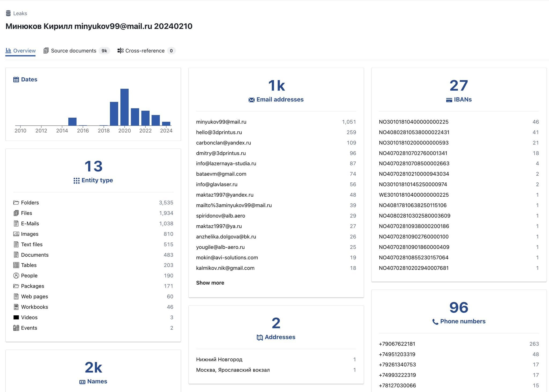
Task: Open the Leaks breadcrumb link
Action: [20, 13]
